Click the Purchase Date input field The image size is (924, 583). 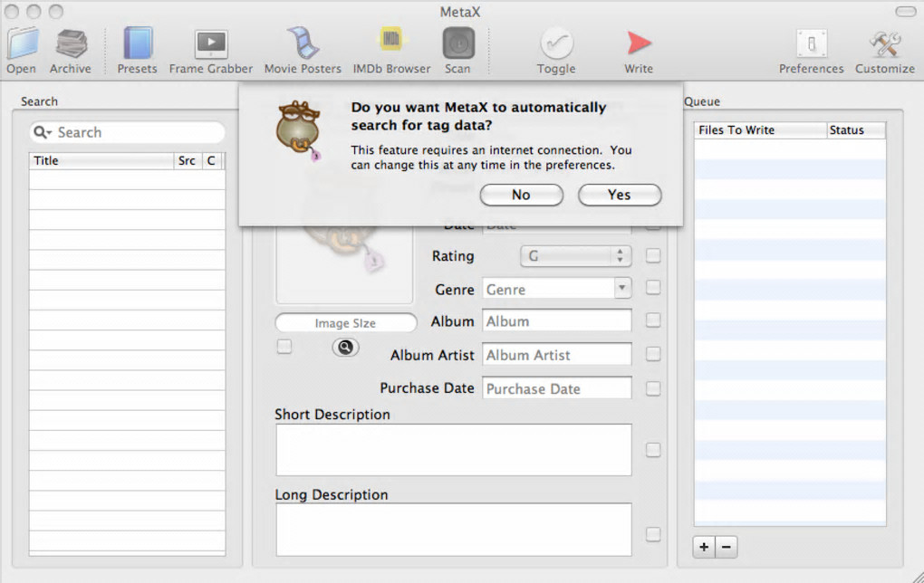pos(557,388)
